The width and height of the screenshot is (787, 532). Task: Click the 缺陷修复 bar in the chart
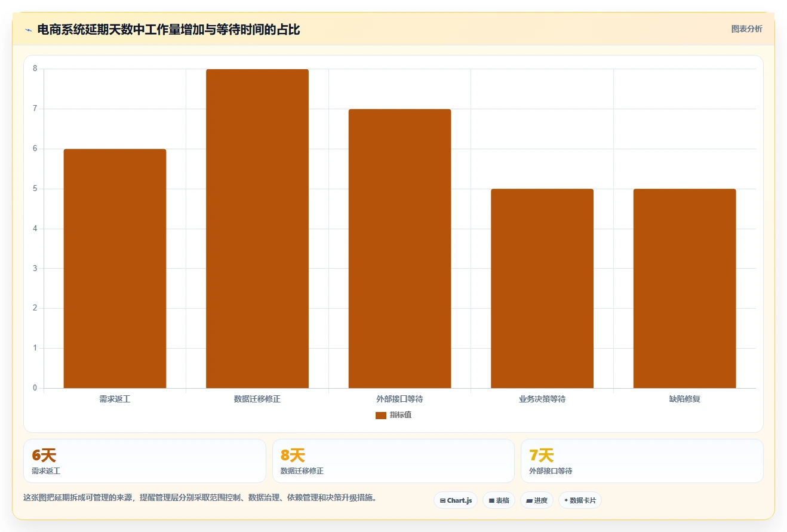pos(684,288)
